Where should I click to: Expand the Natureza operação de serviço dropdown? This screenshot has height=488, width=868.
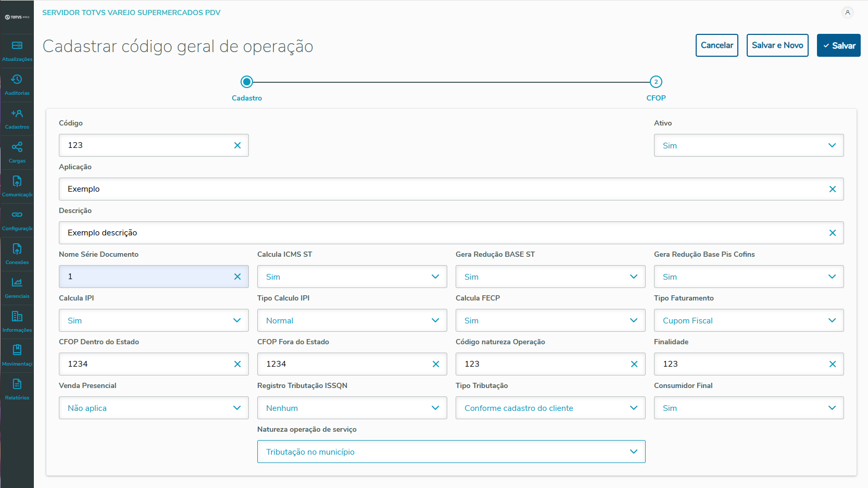(x=451, y=452)
